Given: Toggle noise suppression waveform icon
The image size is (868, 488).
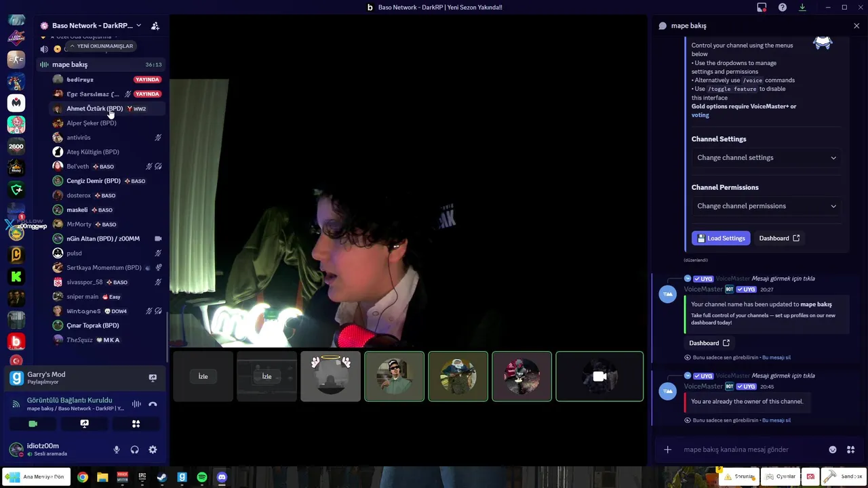Looking at the screenshot, I should coord(136,404).
